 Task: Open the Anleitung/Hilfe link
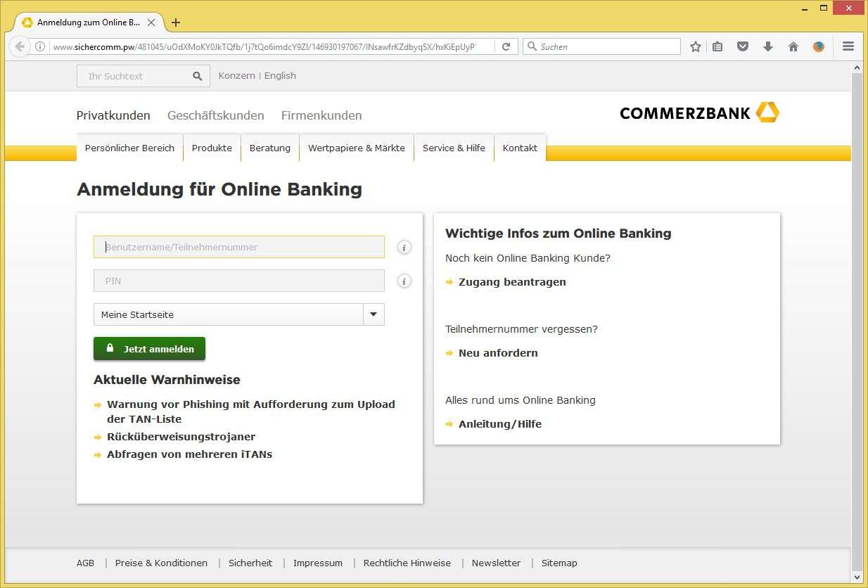(500, 424)
